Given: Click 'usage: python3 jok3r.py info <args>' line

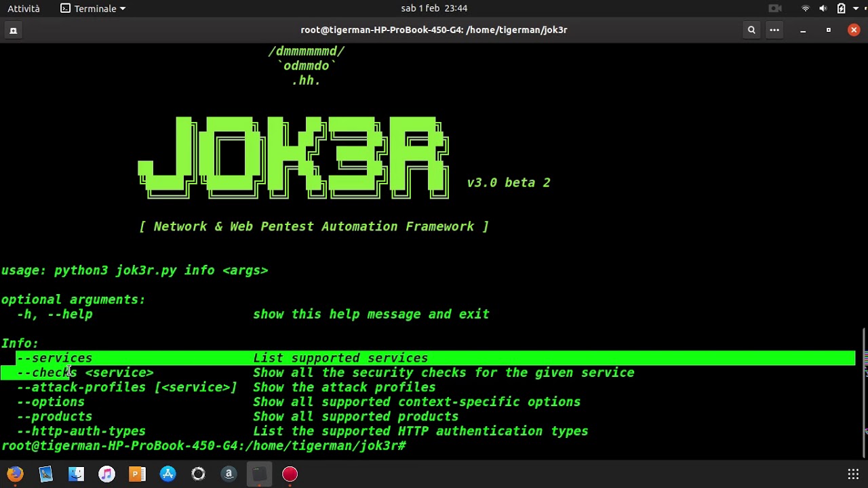Looking at the screenshot, I should pyautogui.click(x=134, y=270).
